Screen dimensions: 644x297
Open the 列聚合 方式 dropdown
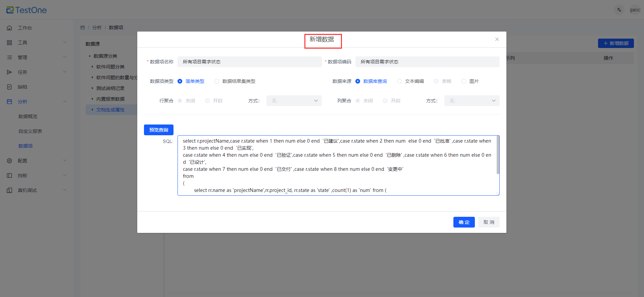[472, 101]
